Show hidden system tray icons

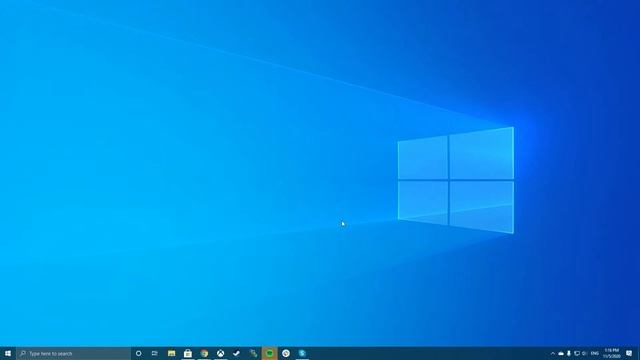(x=553, y=353)
